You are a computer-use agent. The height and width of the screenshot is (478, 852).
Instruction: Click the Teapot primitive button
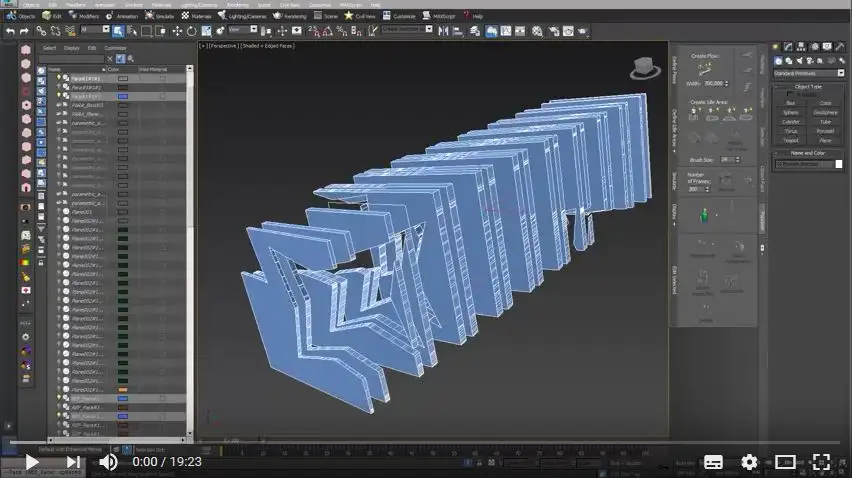tap(791, 140)
